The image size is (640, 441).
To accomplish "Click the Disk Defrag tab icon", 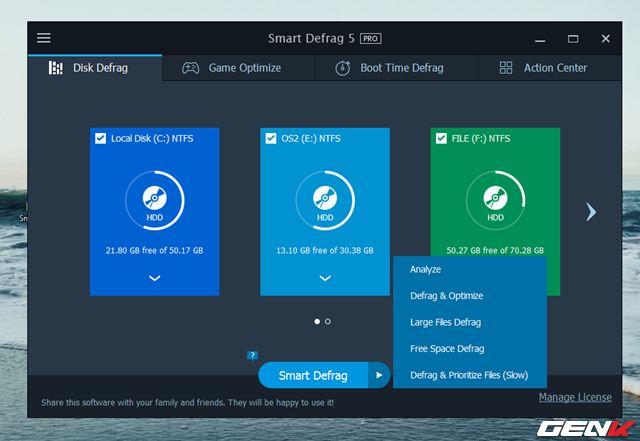I will [x=56, y=68].
